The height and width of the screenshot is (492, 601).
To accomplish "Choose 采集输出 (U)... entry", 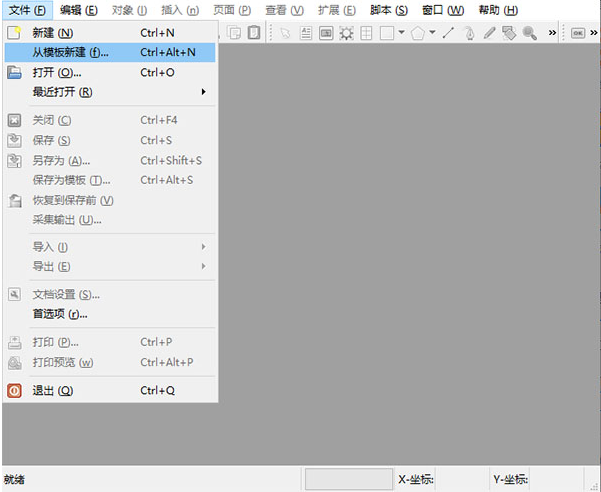I will pos(110,220).
